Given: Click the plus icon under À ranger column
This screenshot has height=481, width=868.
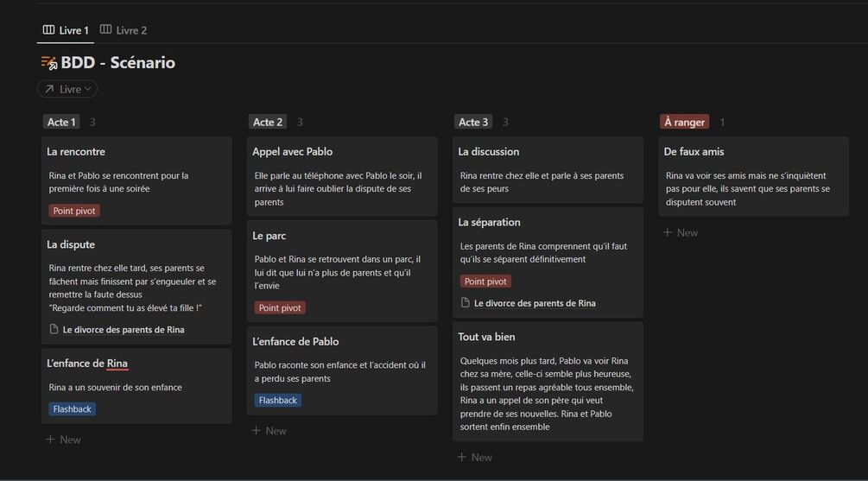Looking at the screenshot, I should pyautogui.click(x=667, y=232).
